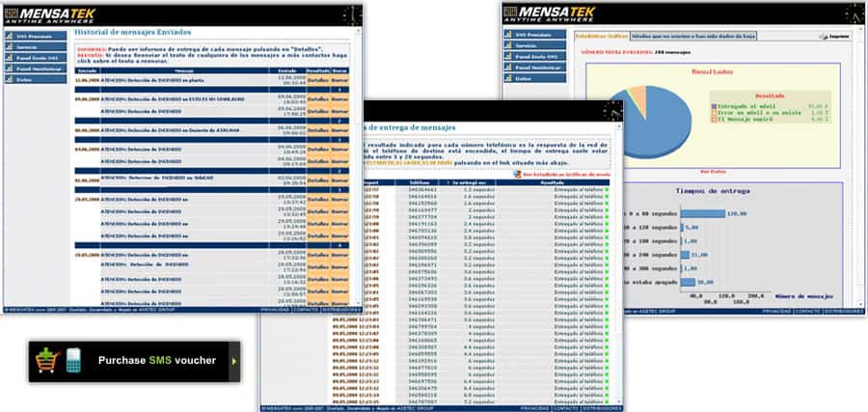Screen dimensions: 868x412
Task: Click 'Historial de mensajes Enviados' heading
Action: 133,33
